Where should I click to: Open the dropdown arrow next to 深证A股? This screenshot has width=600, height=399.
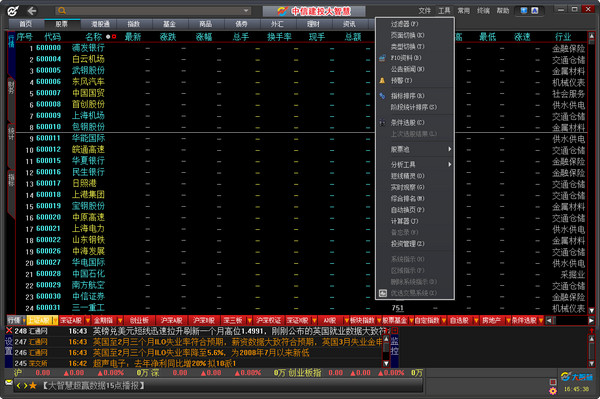point(88,320)
